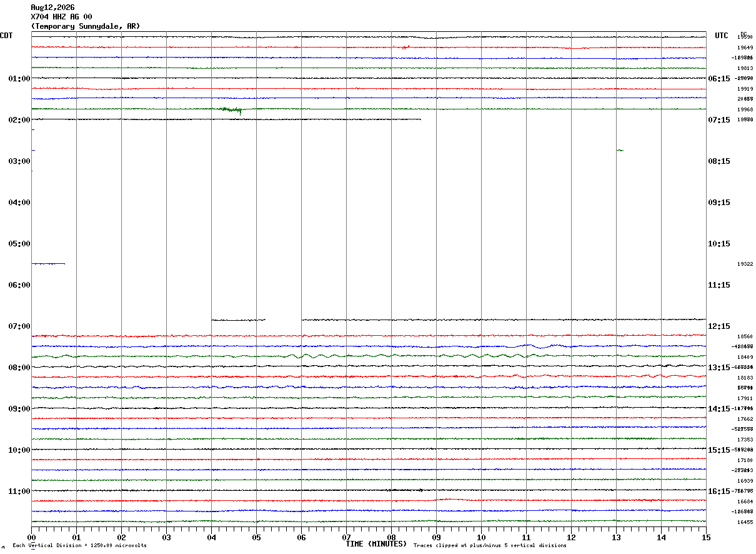This screenshot has height=554, width=756.
Task: Click the Each Vertical Division scale note
Action: click(x=79, y=546)
